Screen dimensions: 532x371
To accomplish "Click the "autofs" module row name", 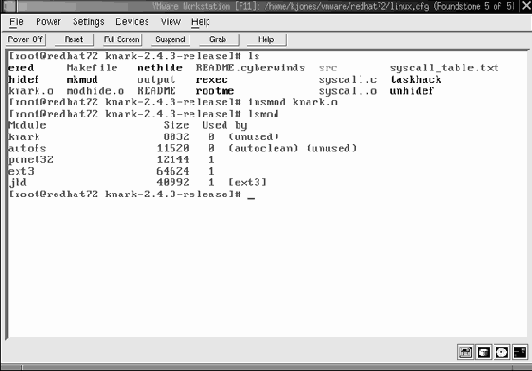I will point(27,148).
